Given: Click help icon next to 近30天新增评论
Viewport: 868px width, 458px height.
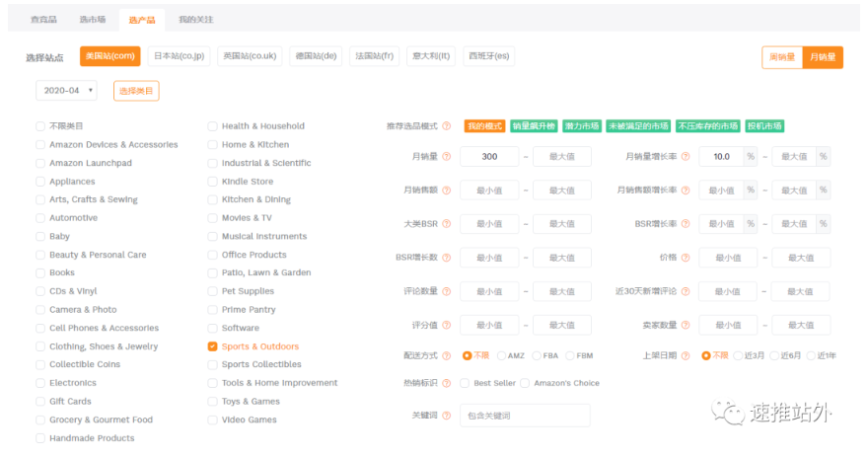Looking at the screenshot, I should pos(686,291).
